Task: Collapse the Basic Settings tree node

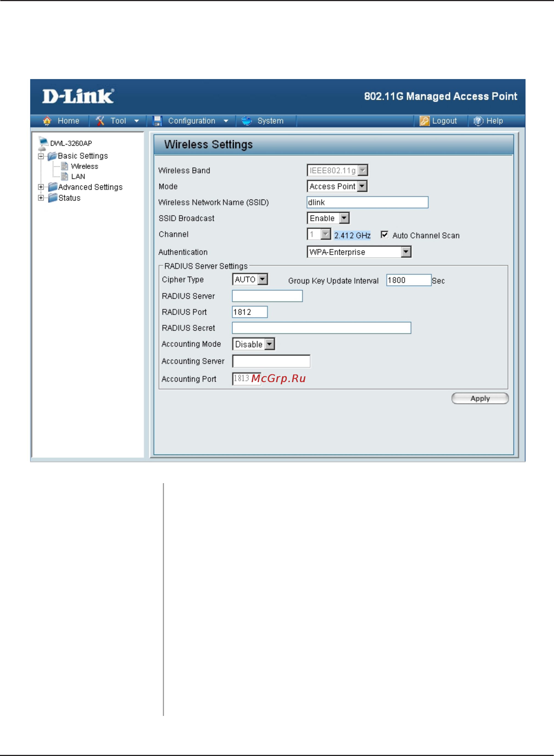Action: tap(41, 156)
